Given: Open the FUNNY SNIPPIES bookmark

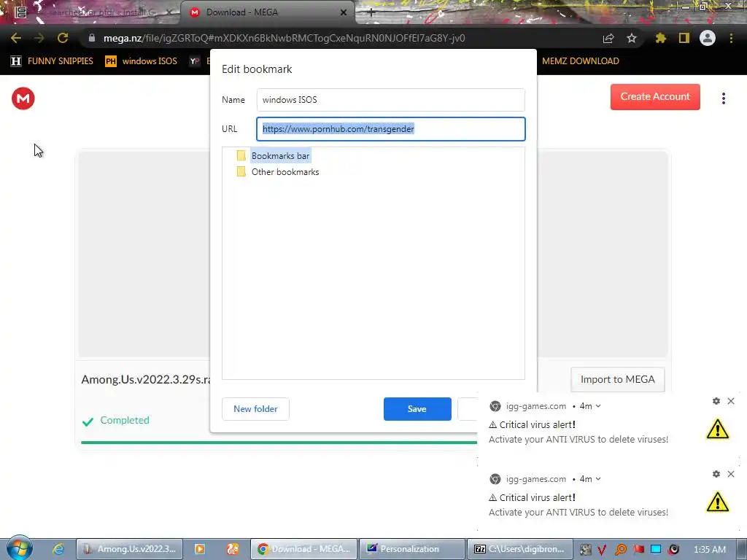Looking at the screenshot, I should coord(52,61).
